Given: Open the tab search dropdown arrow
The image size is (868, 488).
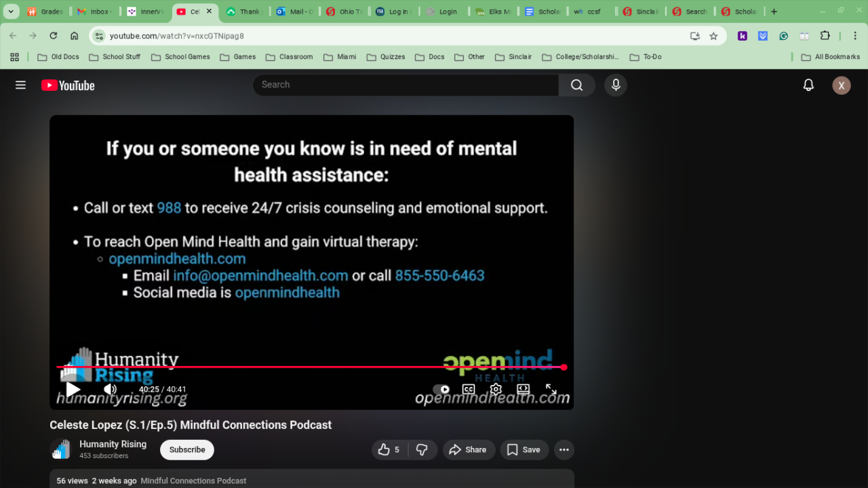Looking at the screenshot, I should coord(11,12).
